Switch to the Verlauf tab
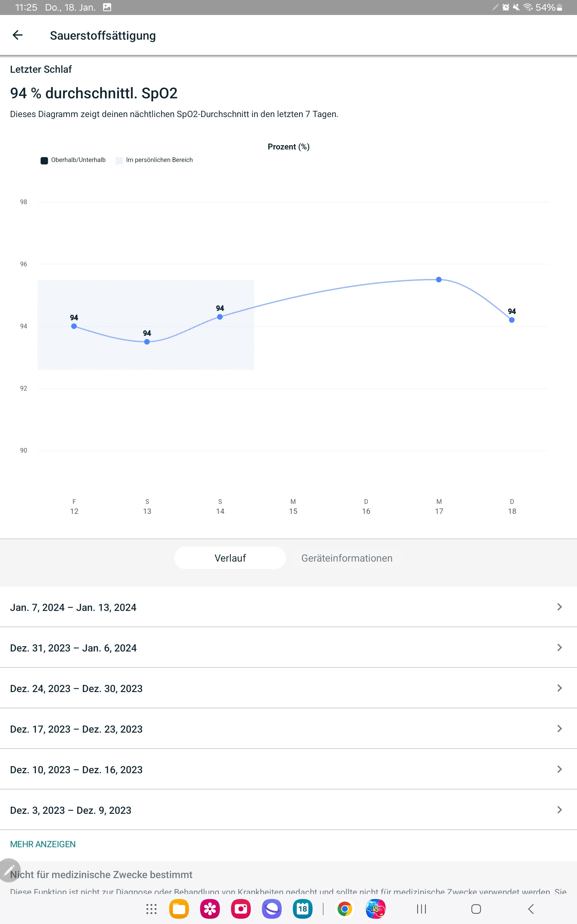Image resolution: width=577 pixels, height=924 pixels. (230, 558)
